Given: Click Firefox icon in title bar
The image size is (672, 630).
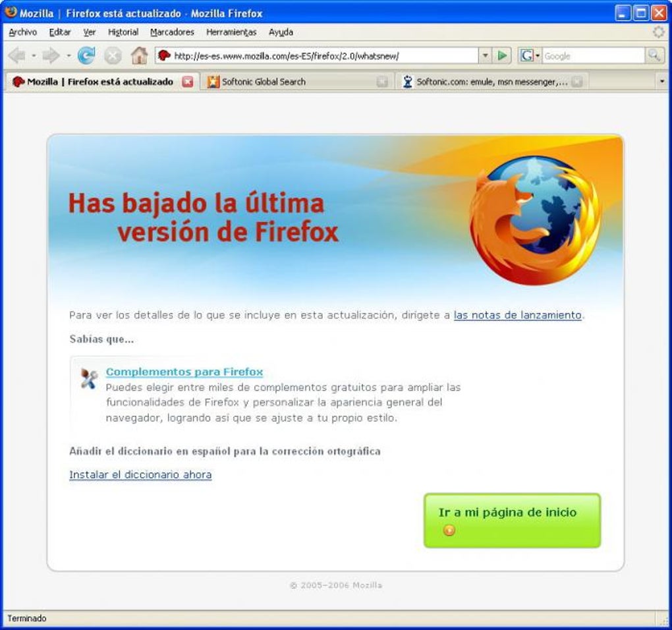Looking at the screenshot, I should pyautogui.click(x=11, y=12).
